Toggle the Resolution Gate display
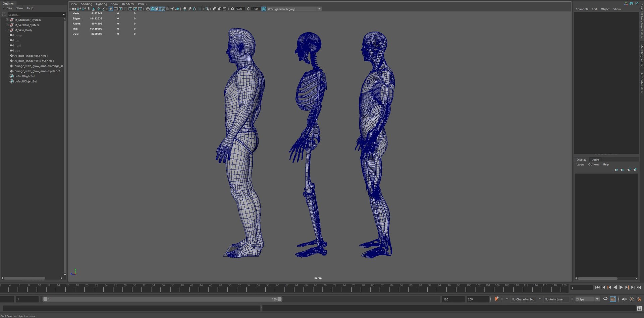This screenshot has height=318, width=644. 121,9
